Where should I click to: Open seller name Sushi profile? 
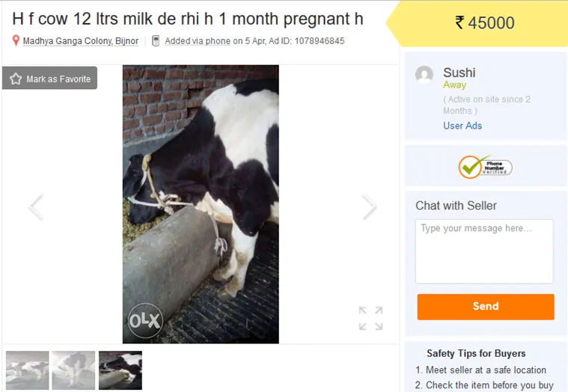point(459,73)
